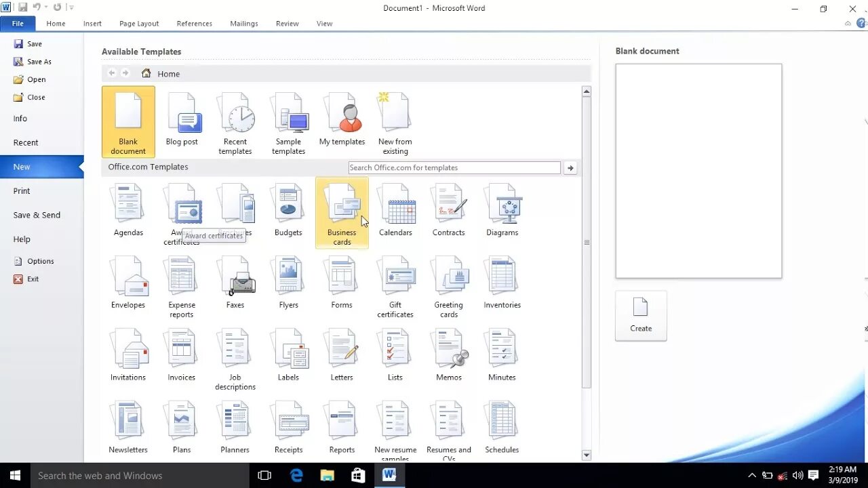Click the search go arrow button
The image size is (868, 488).
point(570,168)
